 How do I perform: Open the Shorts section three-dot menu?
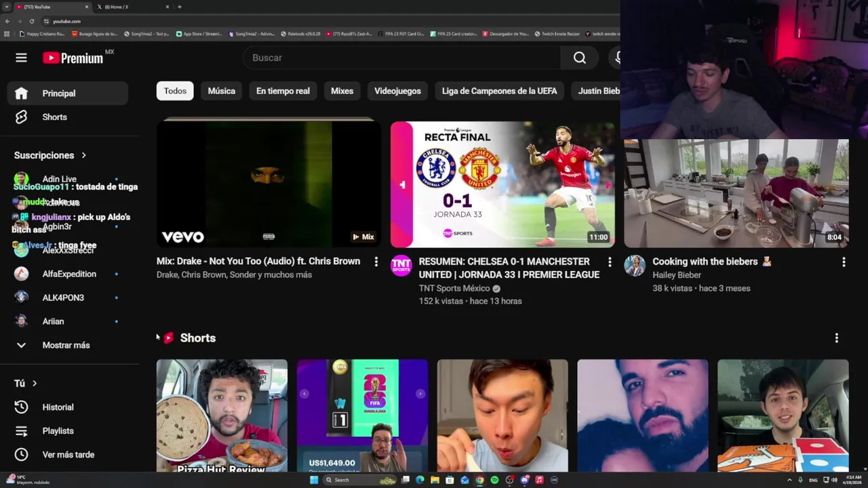836,338
